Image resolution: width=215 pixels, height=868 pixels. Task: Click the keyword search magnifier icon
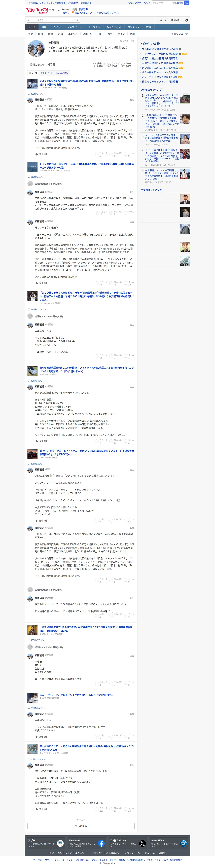[x=77, y=20]
